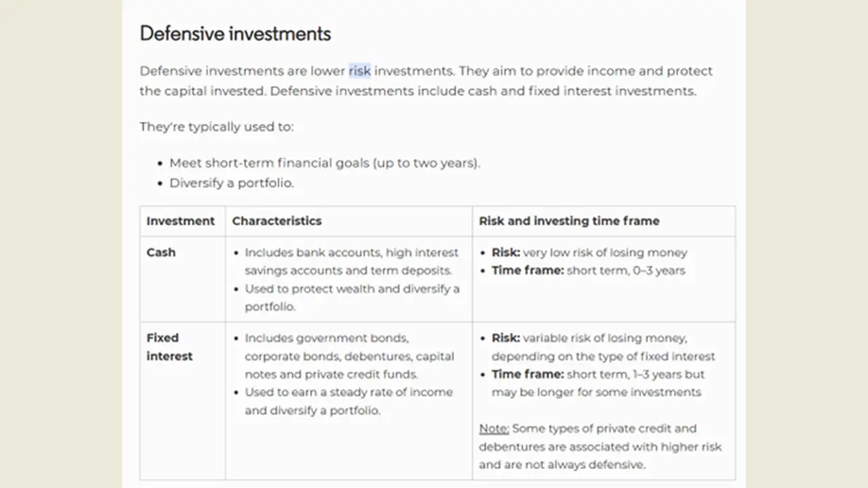
Task: Click "Includes government bonds" bullet text
Action: (327, 338)
